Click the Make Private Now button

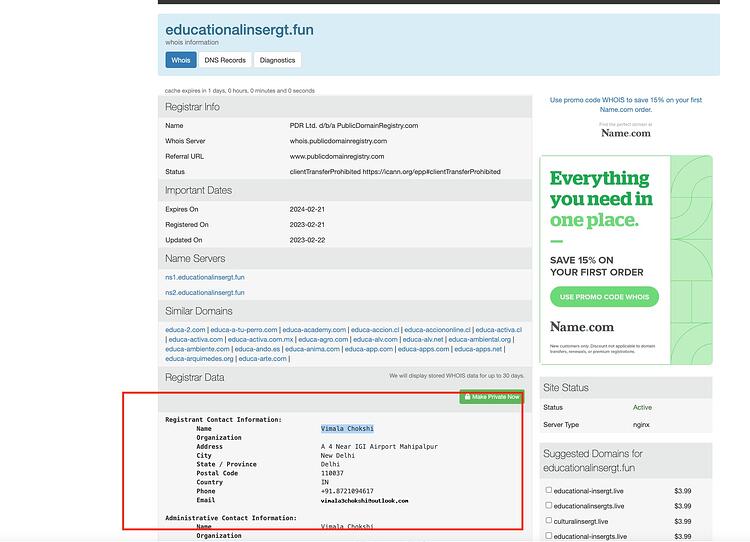492,397
